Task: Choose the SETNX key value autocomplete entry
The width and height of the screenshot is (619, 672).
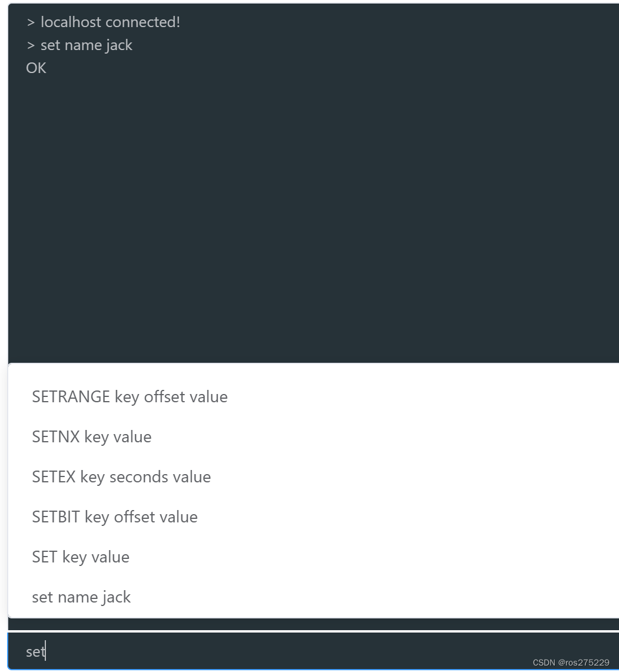Action: click(91, 437)
